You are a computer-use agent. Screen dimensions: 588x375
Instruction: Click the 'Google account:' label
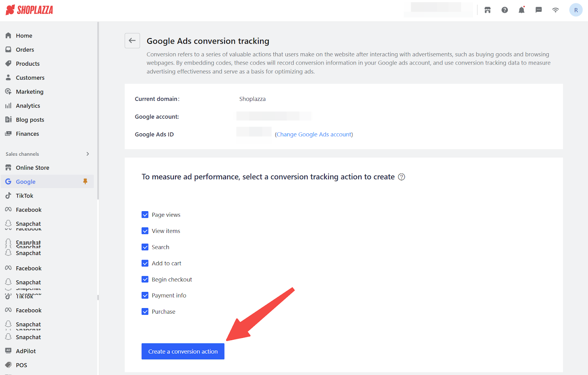(157, 117)
